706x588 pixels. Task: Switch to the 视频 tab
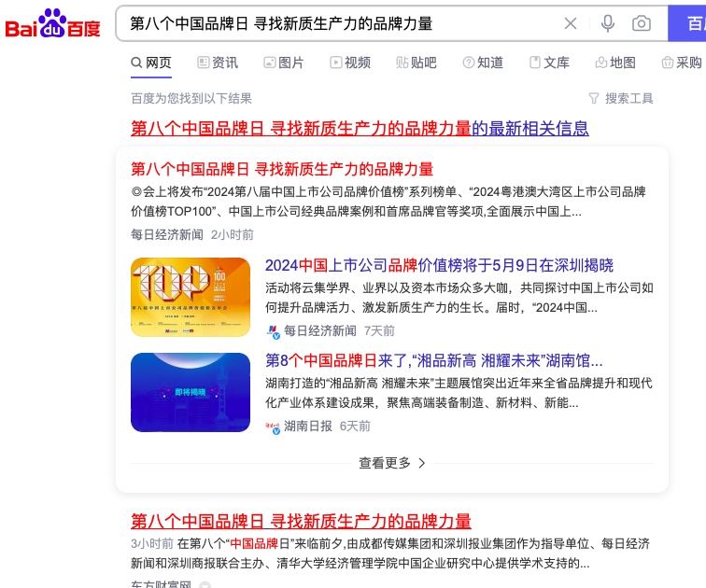point(350,63)
